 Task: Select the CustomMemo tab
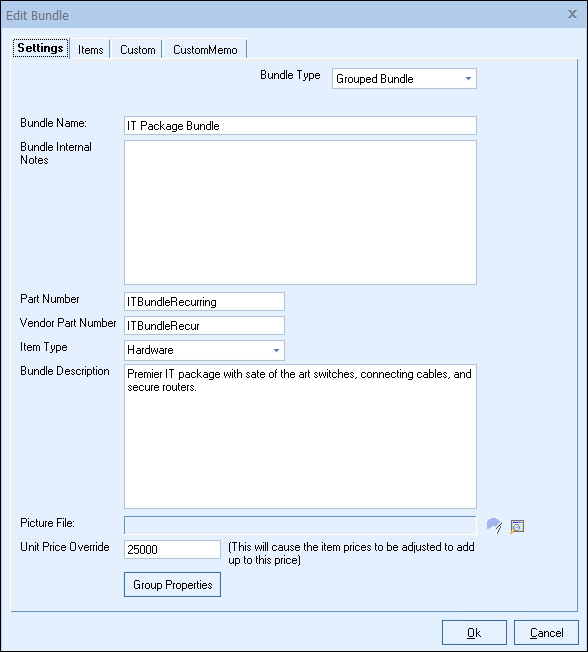205,49
